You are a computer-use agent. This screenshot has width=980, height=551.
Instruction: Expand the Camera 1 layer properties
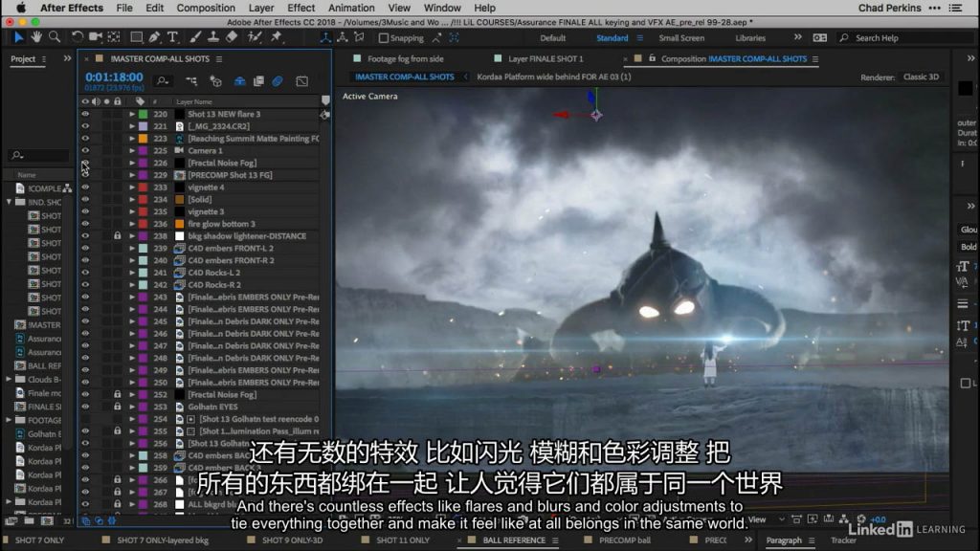point(132,150)
